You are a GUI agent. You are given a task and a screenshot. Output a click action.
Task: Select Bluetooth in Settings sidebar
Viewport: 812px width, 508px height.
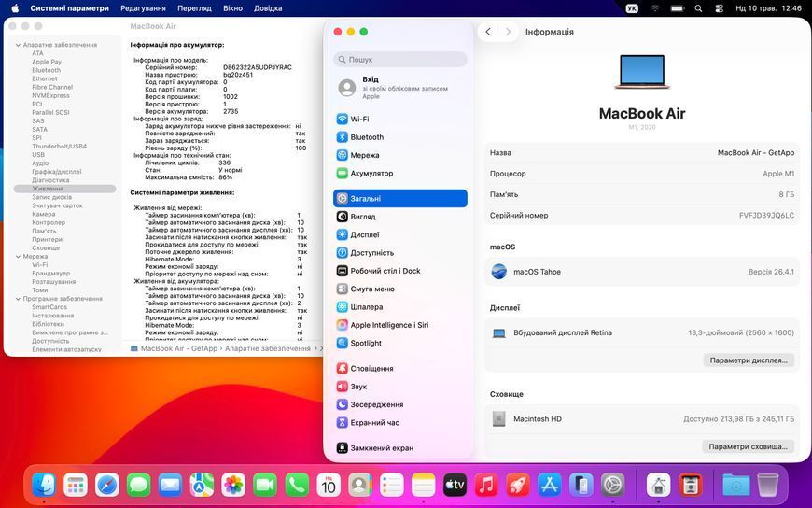click(x=399, y=137)
